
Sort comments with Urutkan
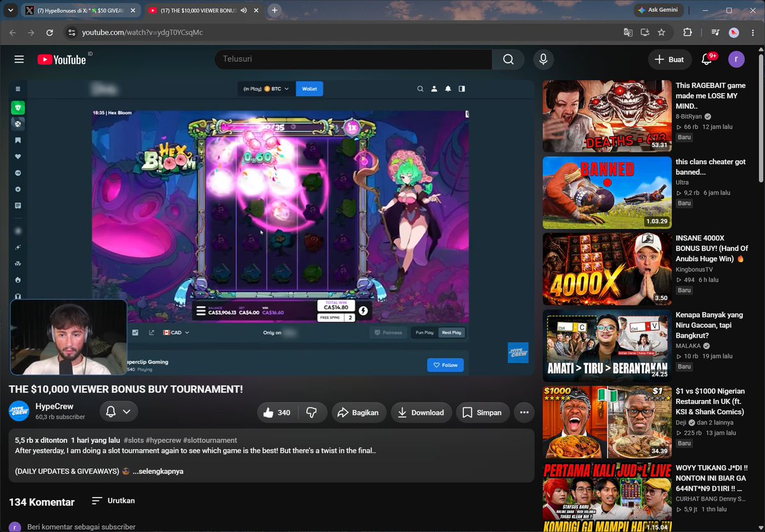coord(113,501)
